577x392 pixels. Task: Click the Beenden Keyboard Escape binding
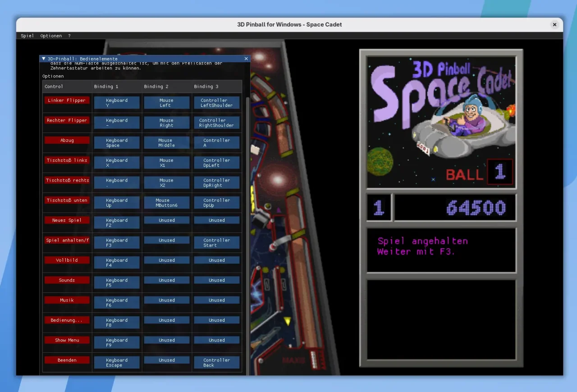coord(117,363)
